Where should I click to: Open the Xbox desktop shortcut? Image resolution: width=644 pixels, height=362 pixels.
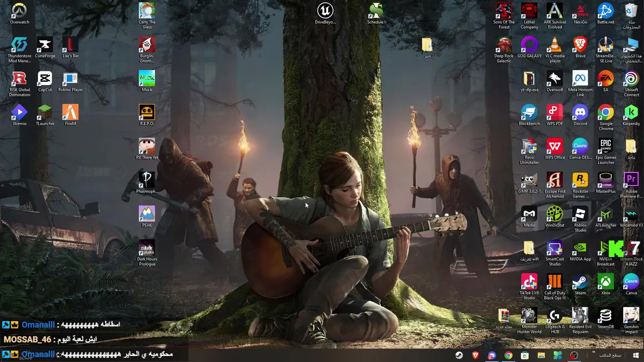[x=606, y=285]
